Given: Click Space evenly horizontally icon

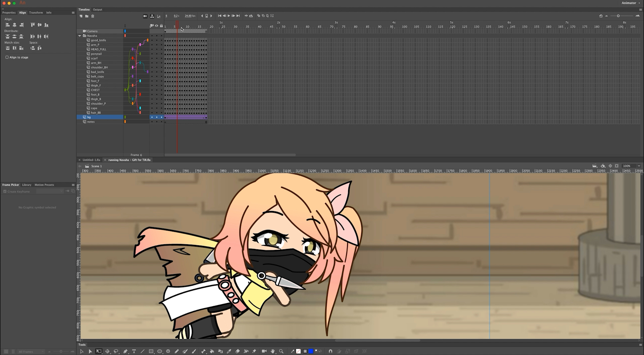Looking at the screenshot, I should 39,48.
